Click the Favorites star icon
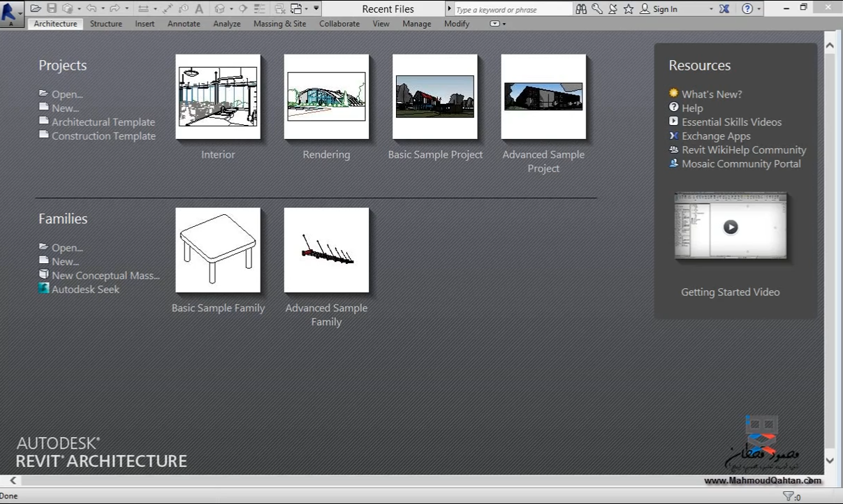 click(629, 9)
